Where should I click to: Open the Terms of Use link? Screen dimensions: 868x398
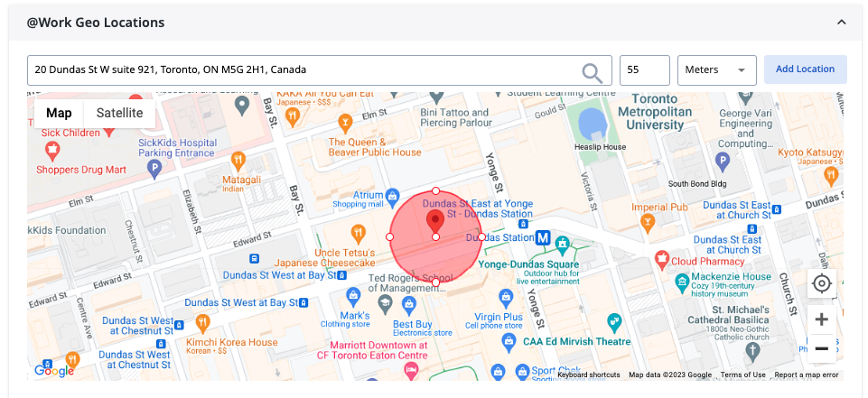tap(742, 375)
